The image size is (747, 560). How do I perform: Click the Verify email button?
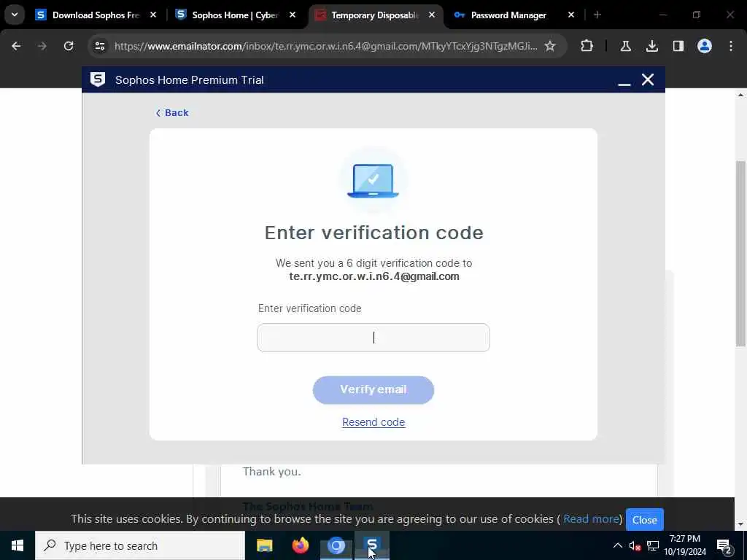click(x=373, y=390)
